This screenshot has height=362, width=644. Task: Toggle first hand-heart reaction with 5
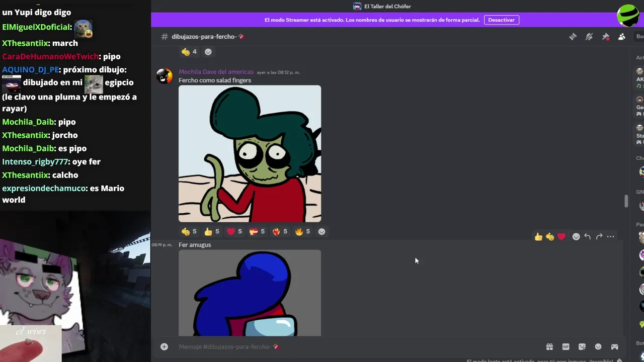[x=189, y=232]
